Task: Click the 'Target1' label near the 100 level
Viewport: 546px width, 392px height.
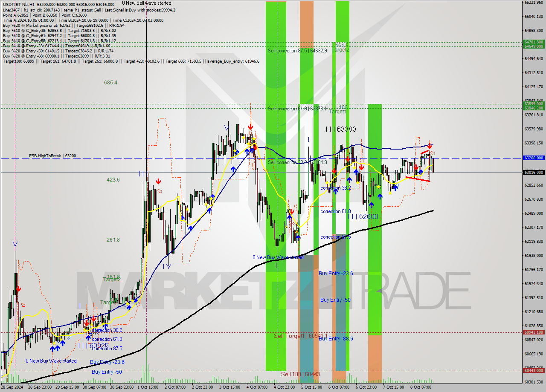Action: pos(337,112)
